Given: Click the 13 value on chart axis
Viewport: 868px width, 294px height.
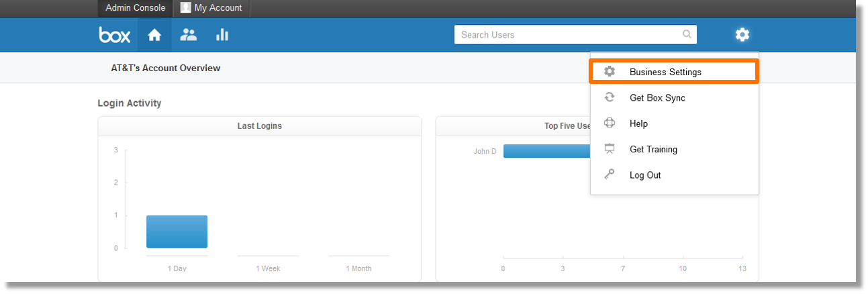Looking at the screenshot, I should pyautogui.click(x=742, y=268).
